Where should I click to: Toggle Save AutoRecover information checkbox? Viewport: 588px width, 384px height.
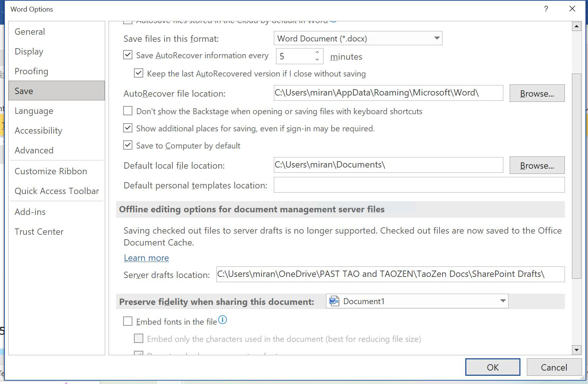(x=128, y=55)
